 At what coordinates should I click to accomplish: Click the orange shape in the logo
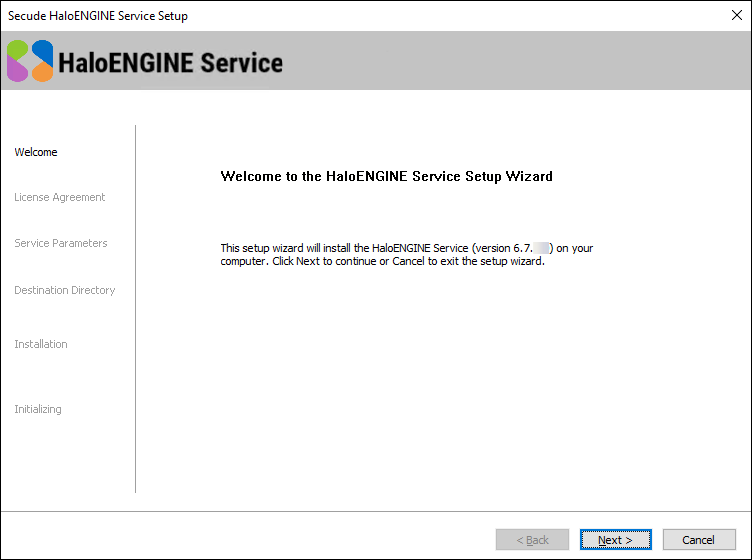(42, 72)
